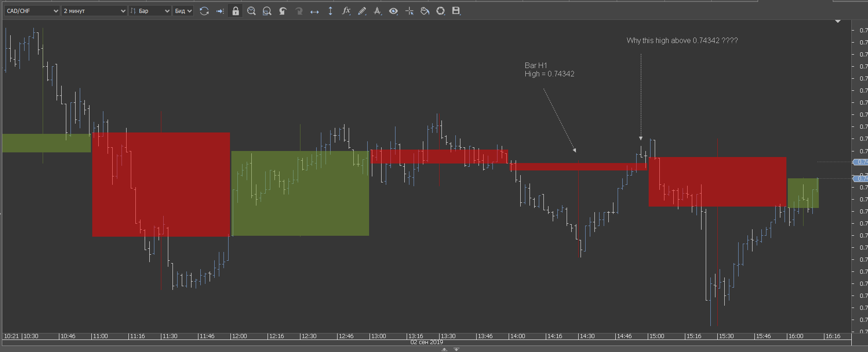This screenshot has height=352, width=868.
Task: Click the 15:00 time axis label
Action: point(657,336)
